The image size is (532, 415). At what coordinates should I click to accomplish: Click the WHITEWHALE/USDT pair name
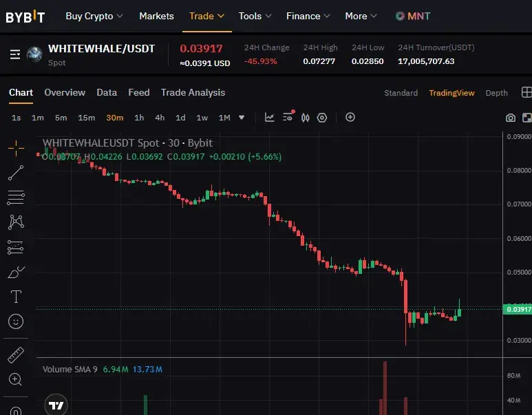[101, 49]
